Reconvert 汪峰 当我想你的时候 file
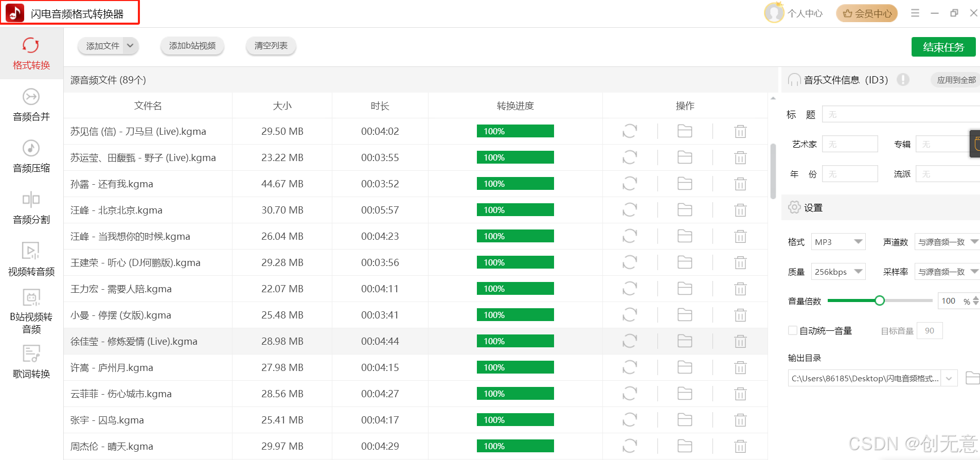This screenshot has width=980, height=460. 630,236
